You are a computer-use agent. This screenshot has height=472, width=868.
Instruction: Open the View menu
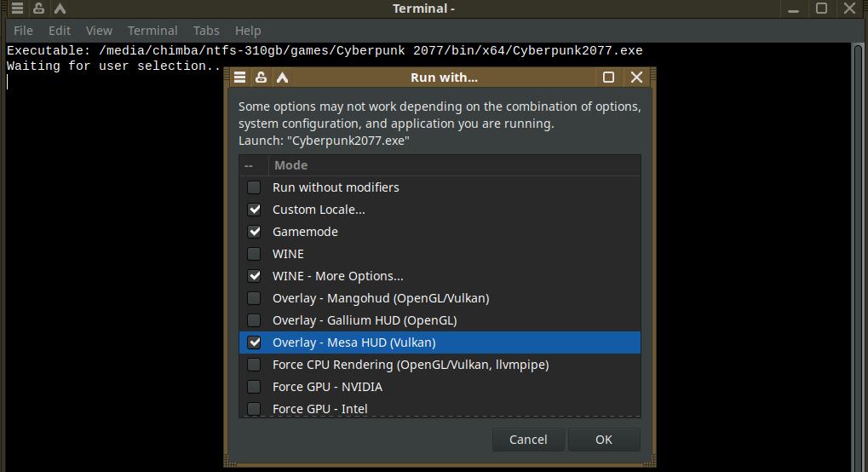(99, 31)
